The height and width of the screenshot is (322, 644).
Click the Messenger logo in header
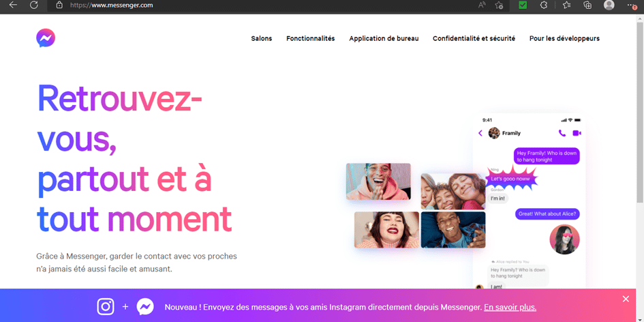point(46,38)
